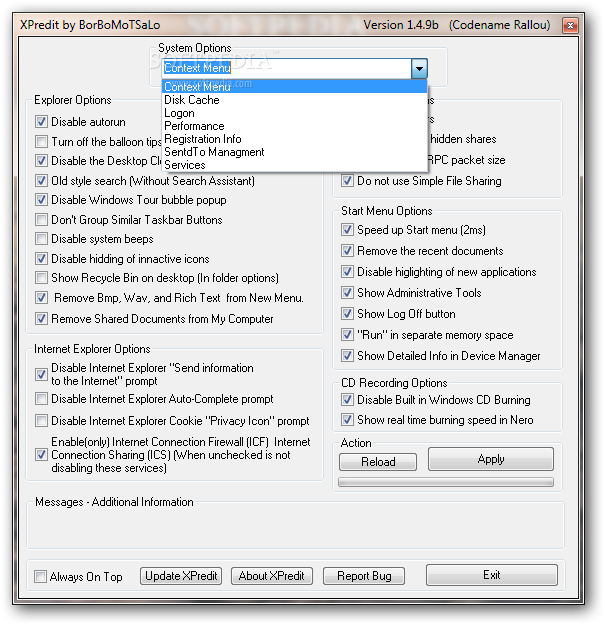Image resolution: width=605 pixels, height=625 pixels.
Task: Check Show Recycle Bin on desktop
Action: [41, 278]
